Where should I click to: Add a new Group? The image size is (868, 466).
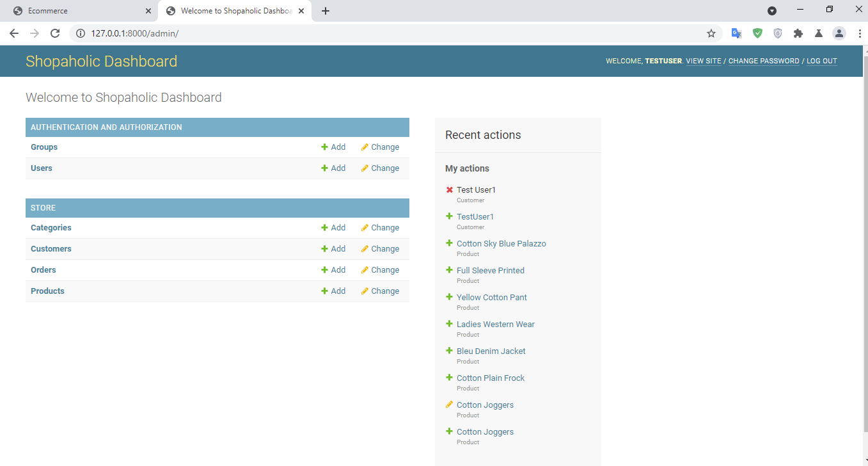point(333,147)
